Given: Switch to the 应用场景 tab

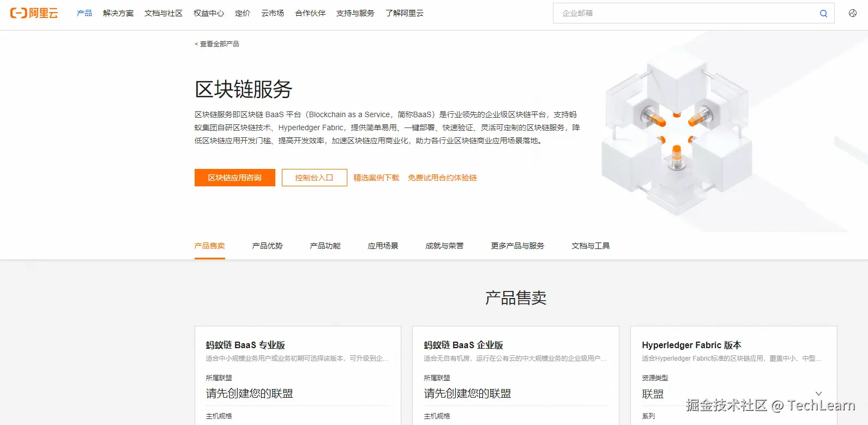Looking at the screenshot, I should point(383,246).
